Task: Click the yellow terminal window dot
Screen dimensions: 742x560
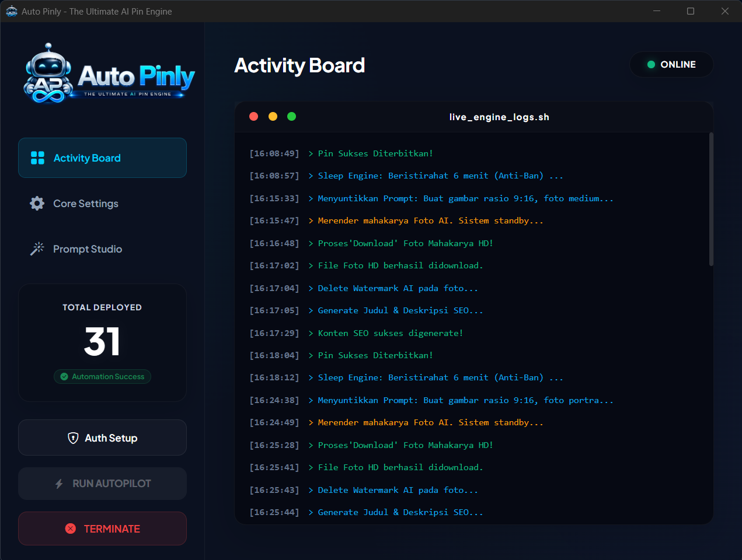Action: [x=273, y=117]
